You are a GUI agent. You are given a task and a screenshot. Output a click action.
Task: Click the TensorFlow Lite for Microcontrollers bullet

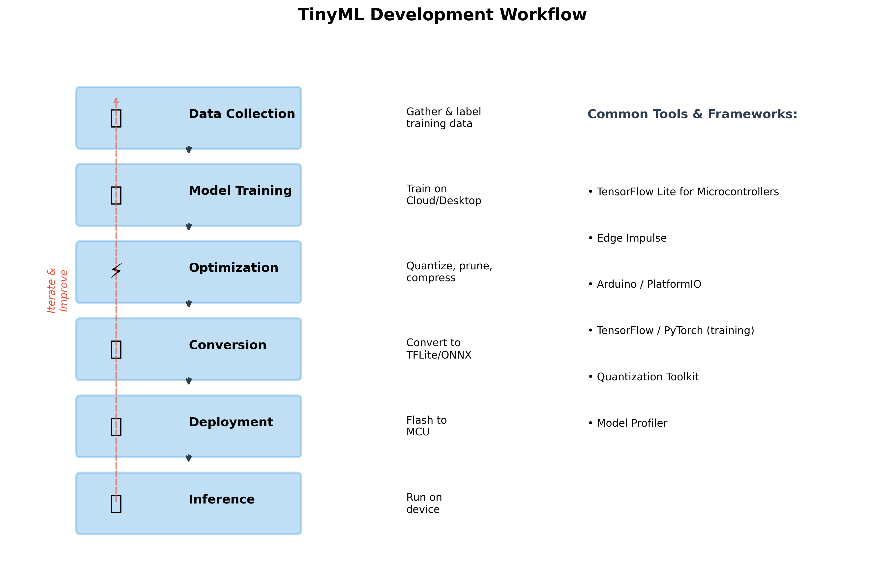683,192
